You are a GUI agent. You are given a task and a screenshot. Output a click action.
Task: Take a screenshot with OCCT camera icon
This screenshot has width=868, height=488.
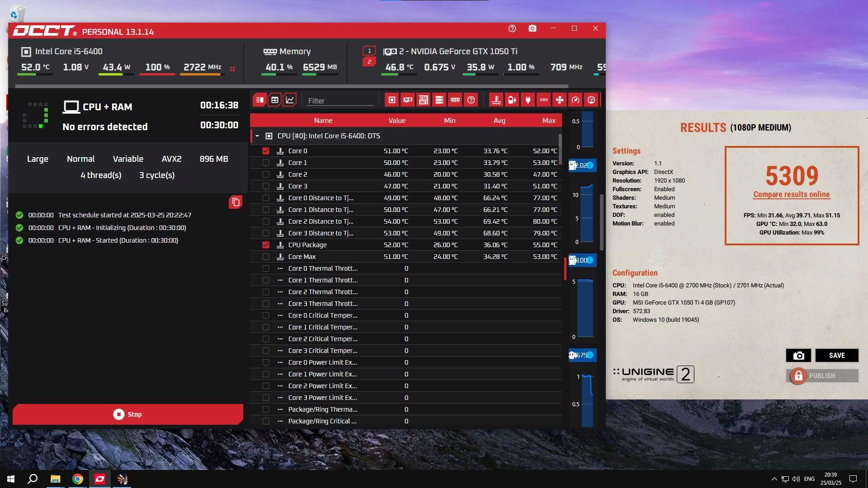point(533,28)
